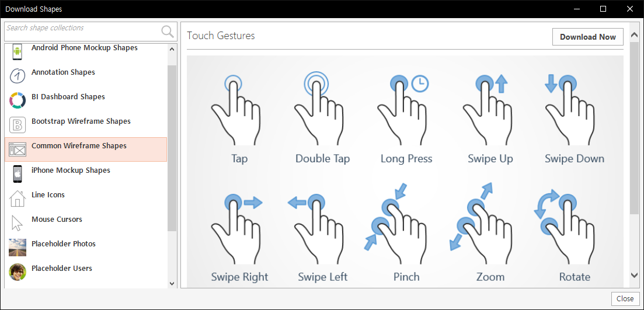Click the Swipe Left gesture icon
644x310 pixels.
(315, 229)
